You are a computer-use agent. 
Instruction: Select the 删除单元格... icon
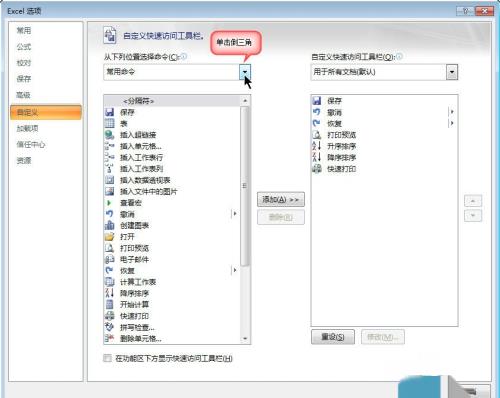point(109,338)
